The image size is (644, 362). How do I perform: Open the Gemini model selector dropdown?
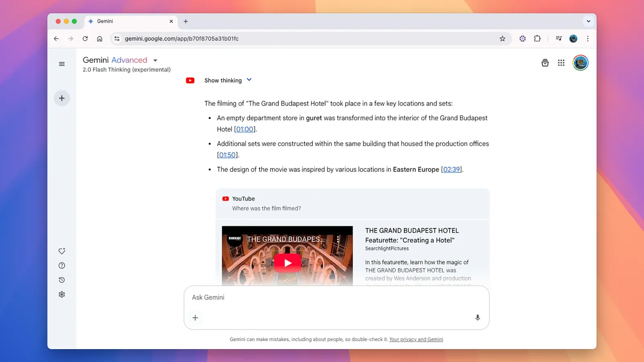click(155, 60)
